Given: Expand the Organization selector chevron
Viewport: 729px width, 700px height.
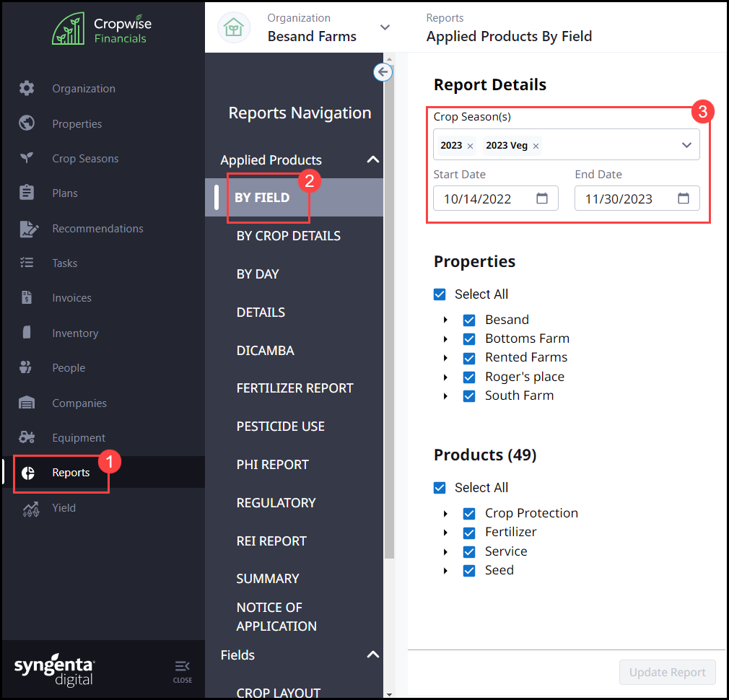Looking at the screenshot, I should tap(385, 27).
